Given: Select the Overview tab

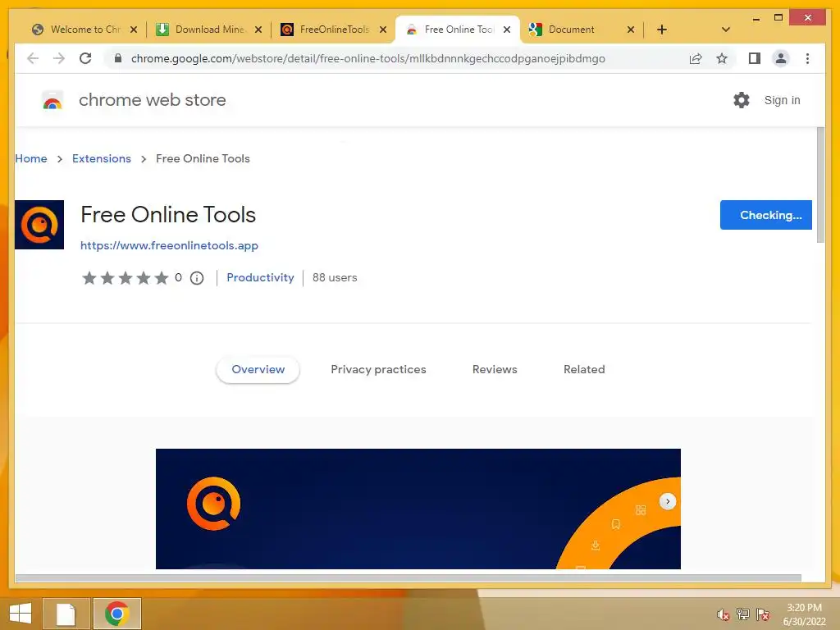Looking at the screenshot, I should (x=258, y=370).
